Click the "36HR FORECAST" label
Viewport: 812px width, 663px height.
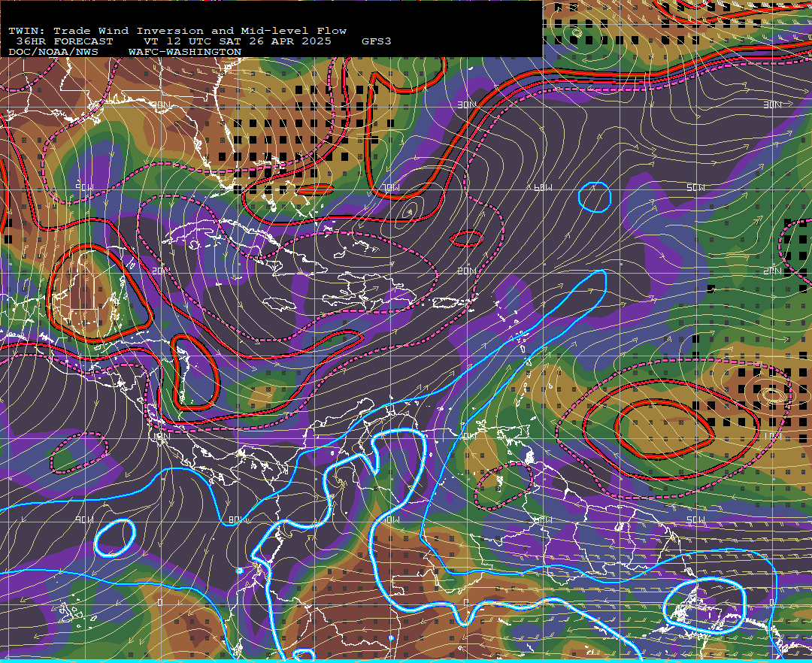point(64,41)
